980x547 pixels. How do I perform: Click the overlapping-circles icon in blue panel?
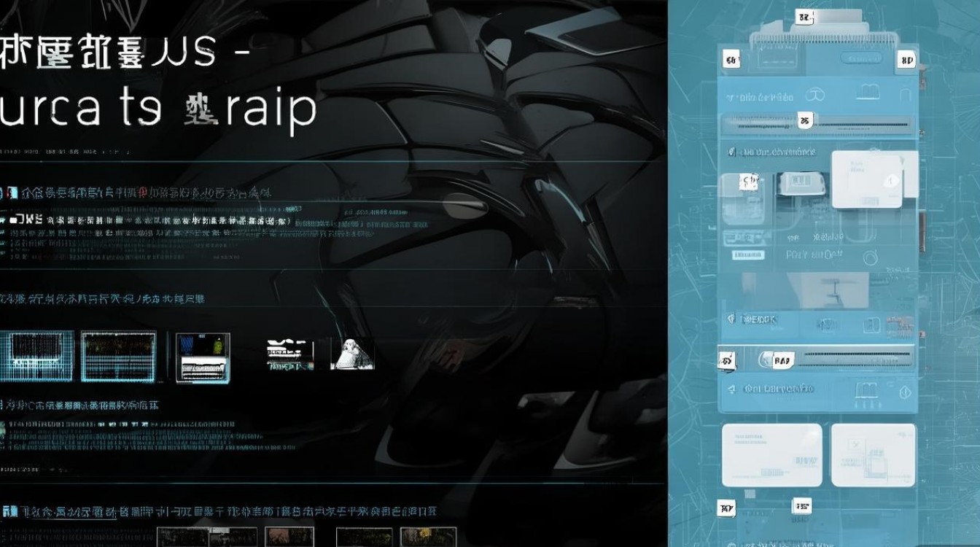pyautogui.click(x=814, y=96)
